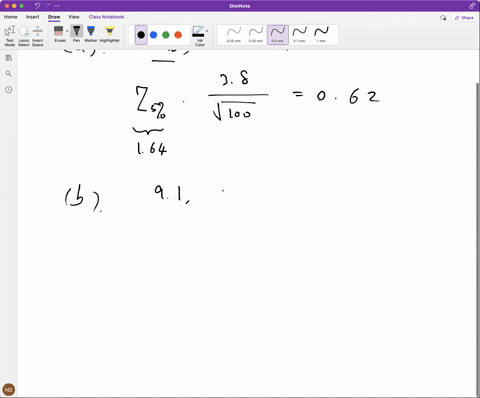The width and height of the screenshot is (480, 398).
Task: Expand the Eraser options dropdown arrow
Action: coord(67,31)
